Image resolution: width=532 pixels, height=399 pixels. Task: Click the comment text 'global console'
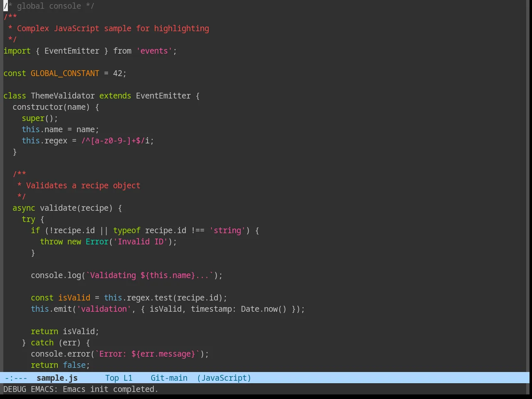point(49,6)
